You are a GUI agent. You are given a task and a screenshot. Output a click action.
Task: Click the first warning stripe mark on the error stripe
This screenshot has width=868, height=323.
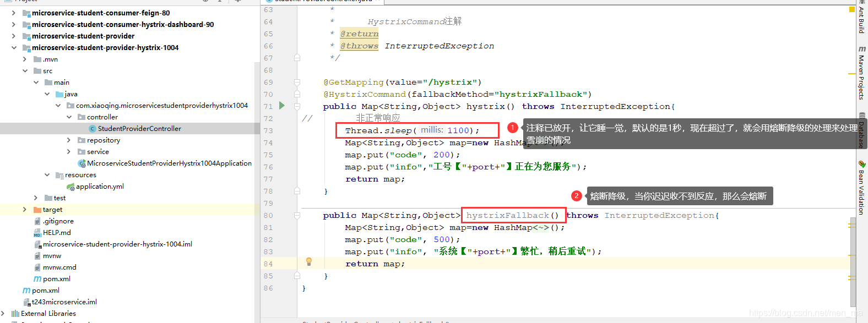[852, 73]
